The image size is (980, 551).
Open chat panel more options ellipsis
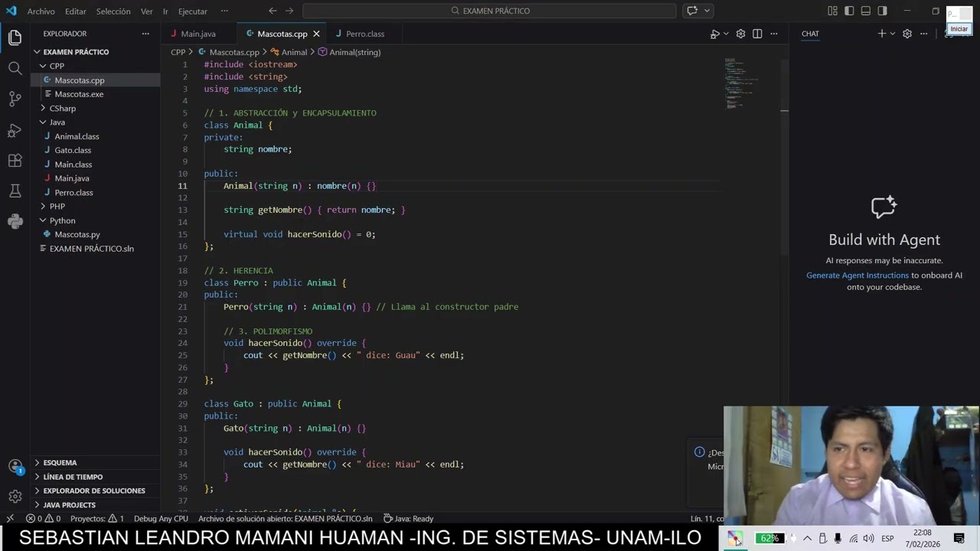924,34
